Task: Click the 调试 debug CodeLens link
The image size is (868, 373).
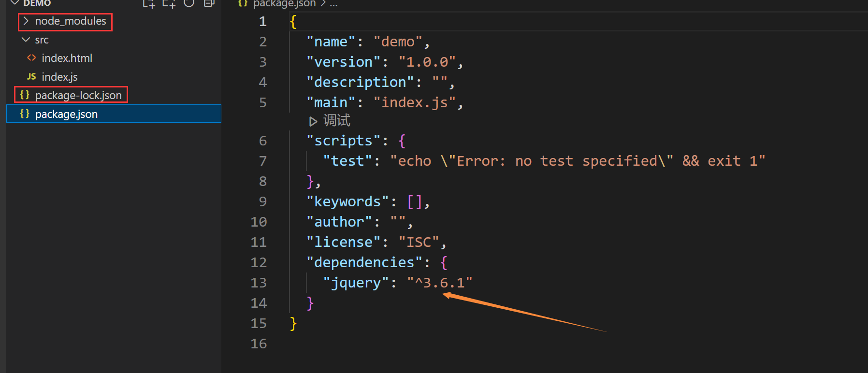Action: click(x=336, y=120)
